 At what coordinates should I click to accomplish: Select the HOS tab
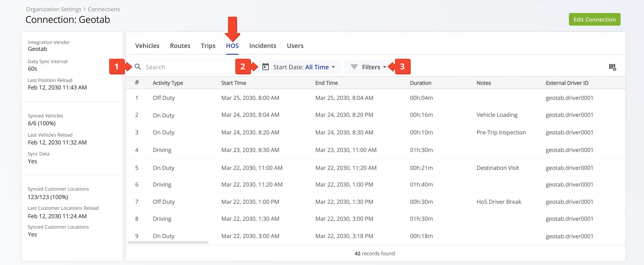coord(232,46)
